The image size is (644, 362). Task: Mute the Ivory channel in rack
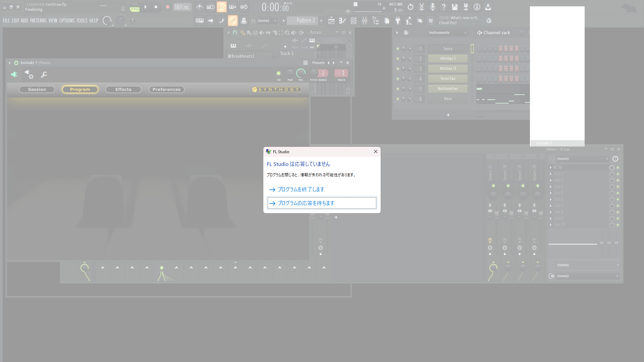[398, 49]
